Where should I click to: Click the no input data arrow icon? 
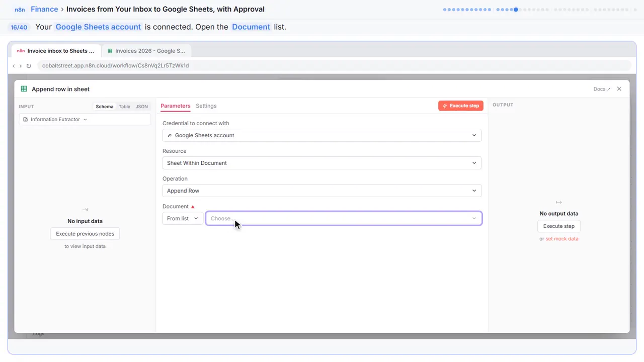click(85, 210)
